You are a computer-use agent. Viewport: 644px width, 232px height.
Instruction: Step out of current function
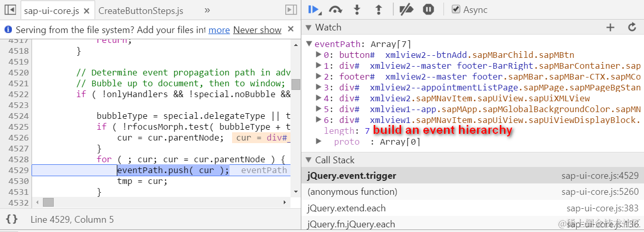(378, 9)
